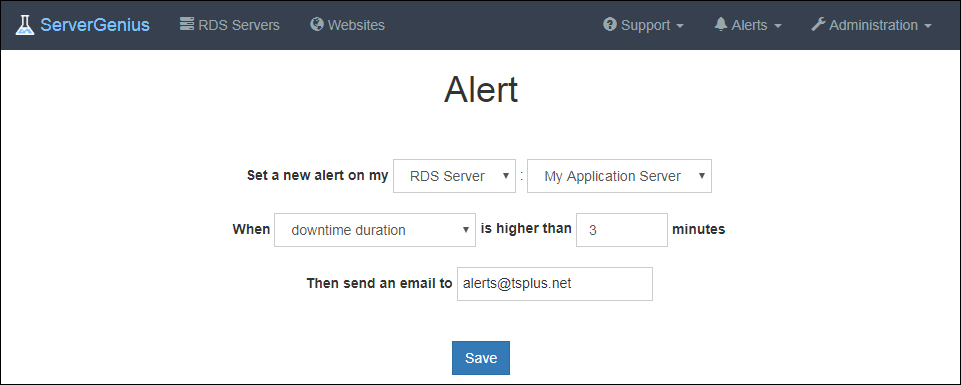The width and height of the screenshot is (961, 385).
Task: Click the 'is higher than' label
Action: pos(526,229)
